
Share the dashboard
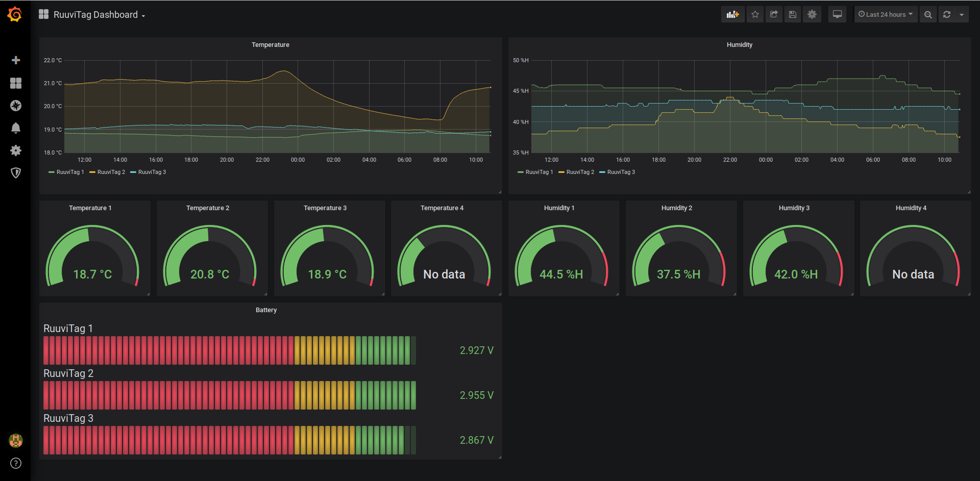click(x=774, y=14)
